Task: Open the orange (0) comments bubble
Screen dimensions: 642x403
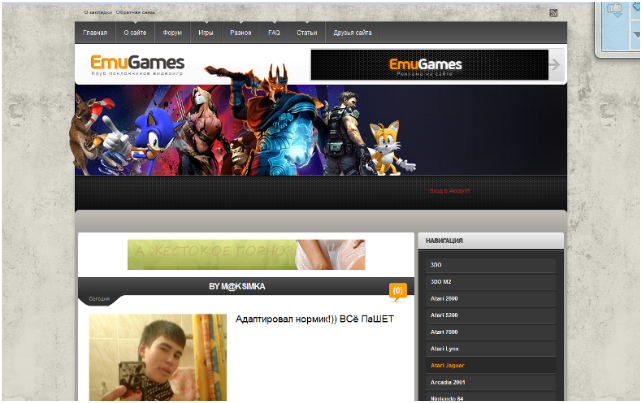Action: (398, 291)
